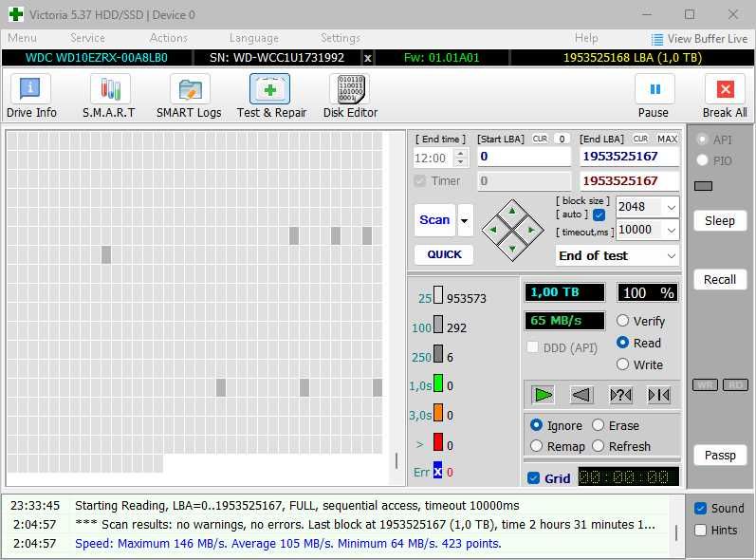Toggle the Sound checkbox

point(701,508)
